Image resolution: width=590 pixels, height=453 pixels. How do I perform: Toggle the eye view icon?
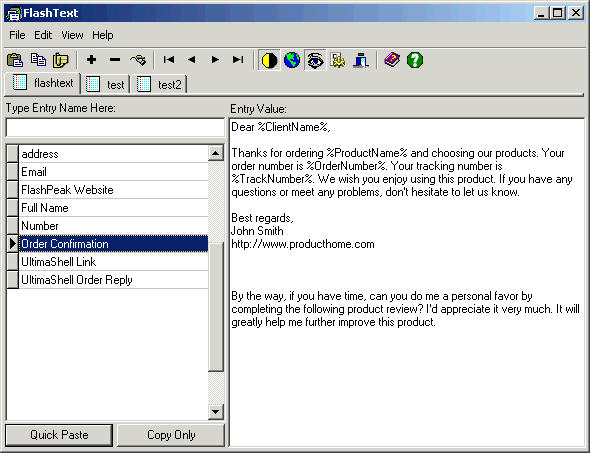(x=315, y=60)
